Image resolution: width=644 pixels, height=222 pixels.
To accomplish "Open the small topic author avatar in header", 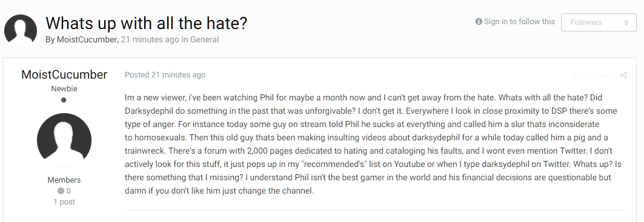I will (x=21, y=30).
